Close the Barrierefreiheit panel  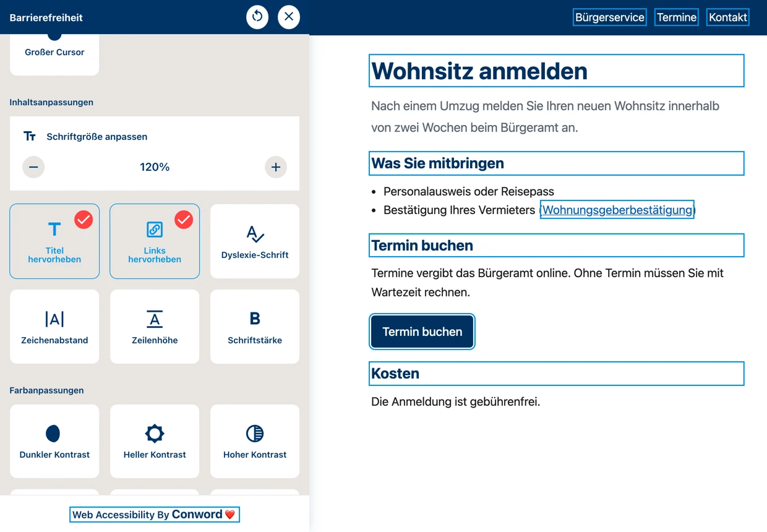289,17
